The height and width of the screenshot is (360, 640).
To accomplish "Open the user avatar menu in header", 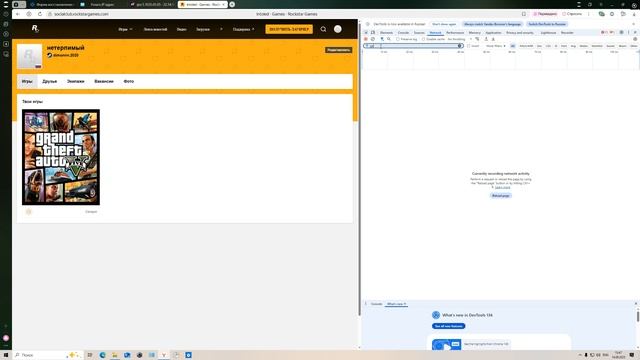I will click(x=338, y=29).
